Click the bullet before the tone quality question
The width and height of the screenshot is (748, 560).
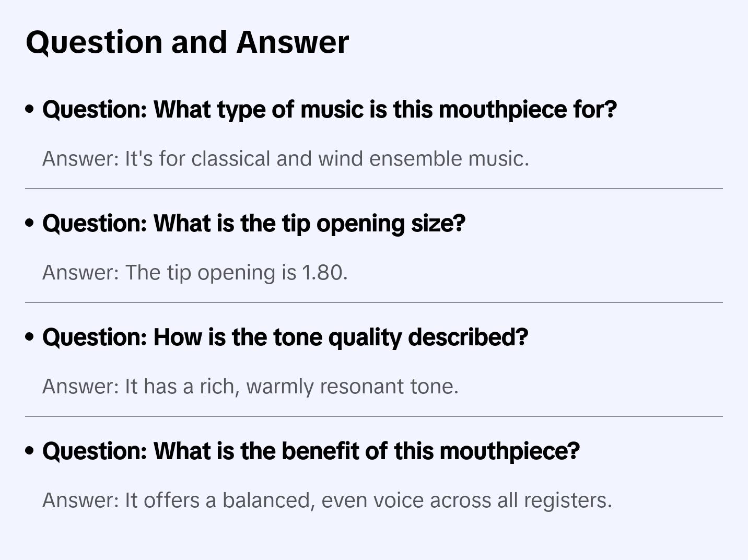(x=30, y=337)
